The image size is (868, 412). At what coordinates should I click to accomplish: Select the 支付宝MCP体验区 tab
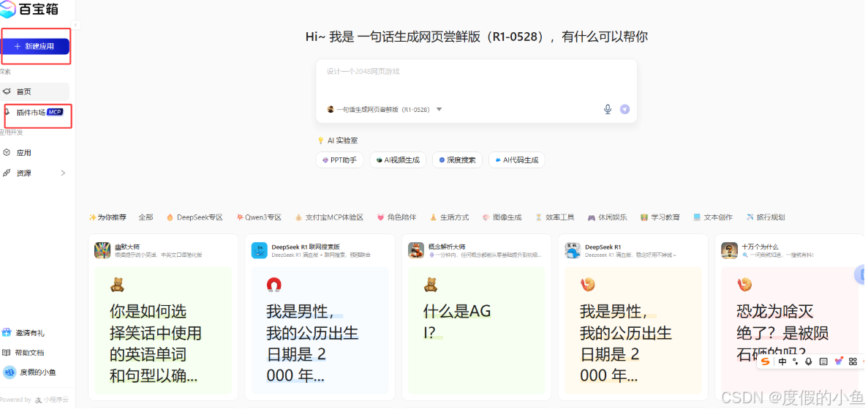point(329,217)
